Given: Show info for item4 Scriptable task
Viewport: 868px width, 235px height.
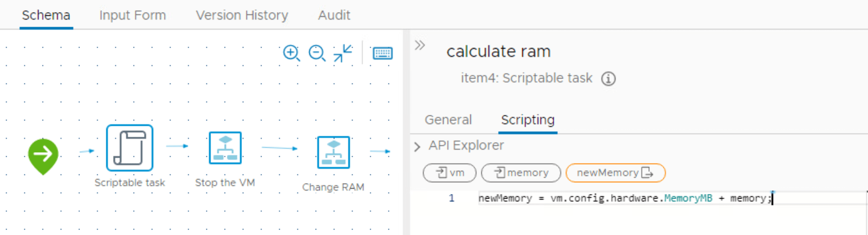Looking at the screenshot, I should pyautogui.click(x=609, y=79).
